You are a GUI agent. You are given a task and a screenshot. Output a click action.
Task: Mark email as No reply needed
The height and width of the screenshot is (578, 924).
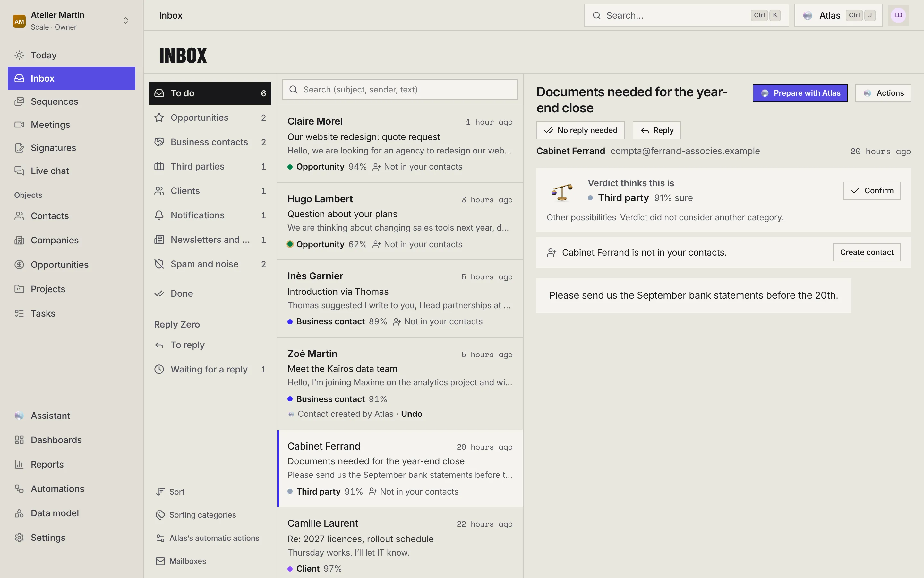point(580,130)
